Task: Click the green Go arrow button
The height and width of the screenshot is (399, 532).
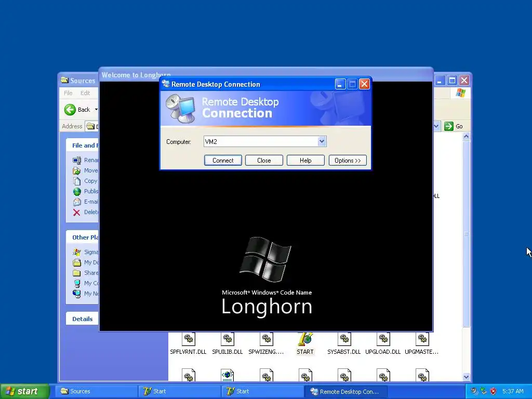Action: 449,126
